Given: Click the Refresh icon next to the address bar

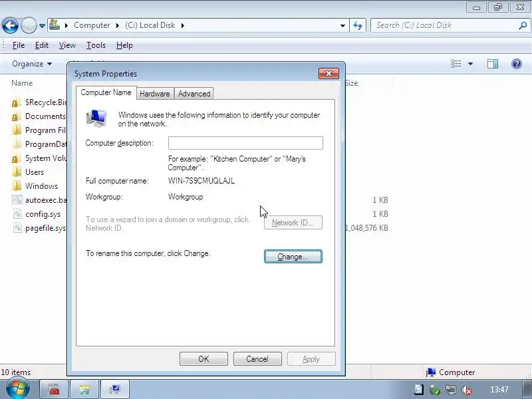Looking at the screenshot, I should click(x=358, y=25).
